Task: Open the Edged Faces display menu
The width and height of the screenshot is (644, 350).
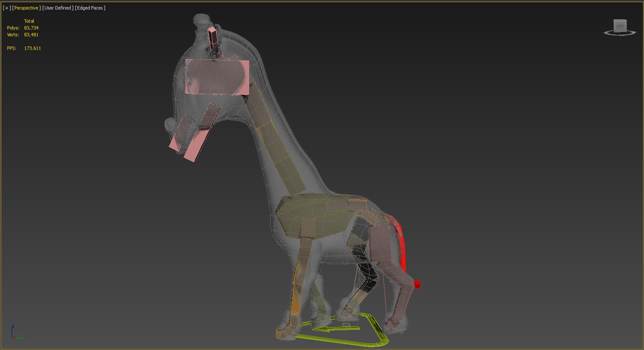Action: (x=90, y=8)
